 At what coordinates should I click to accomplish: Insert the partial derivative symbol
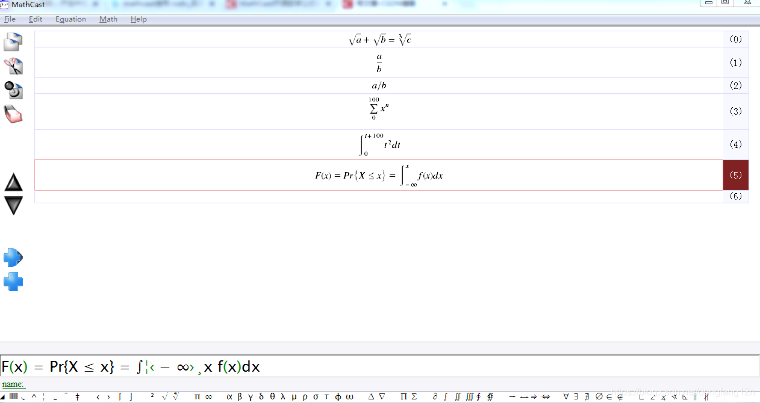(434, 397)
